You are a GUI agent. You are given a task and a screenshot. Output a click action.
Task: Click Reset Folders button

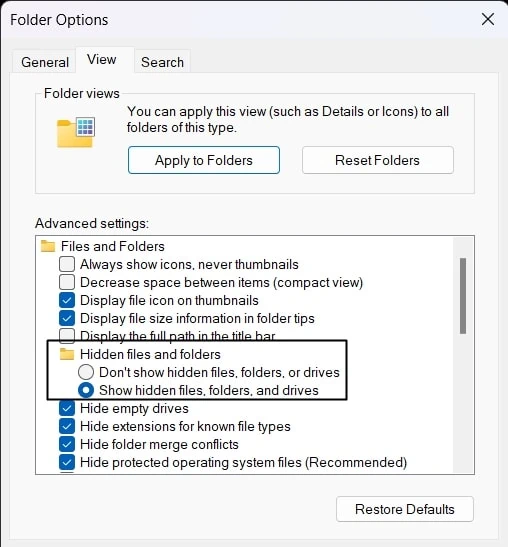click(x=378, y=160)
